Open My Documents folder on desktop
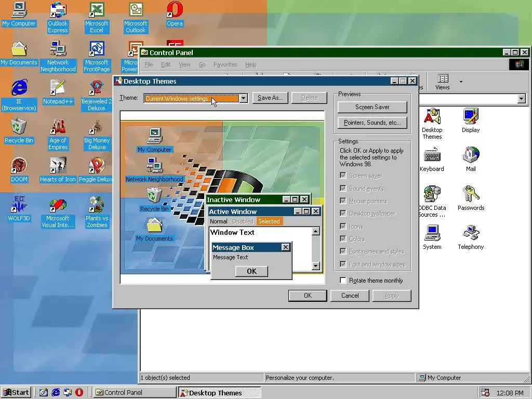This screenshot has height=399, width=532. 19,54
